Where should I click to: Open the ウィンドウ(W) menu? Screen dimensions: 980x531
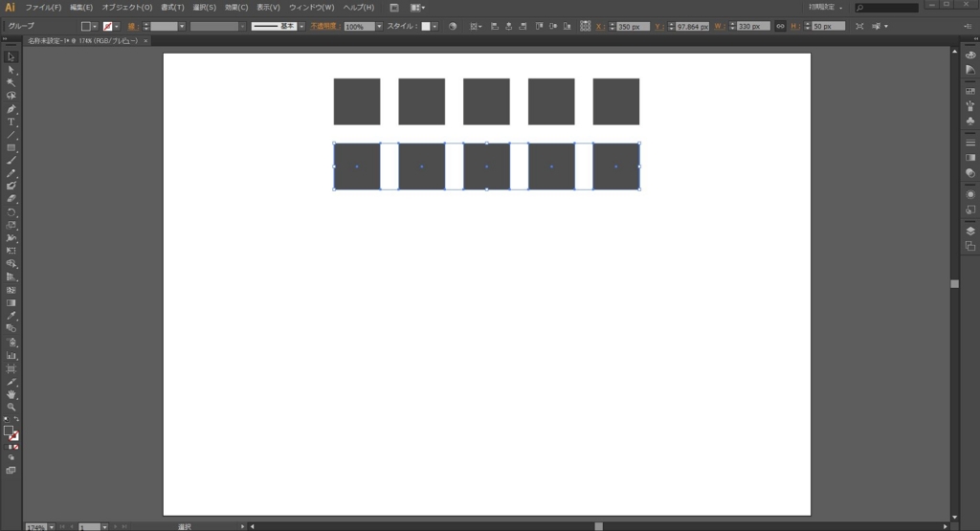(311, 8)
